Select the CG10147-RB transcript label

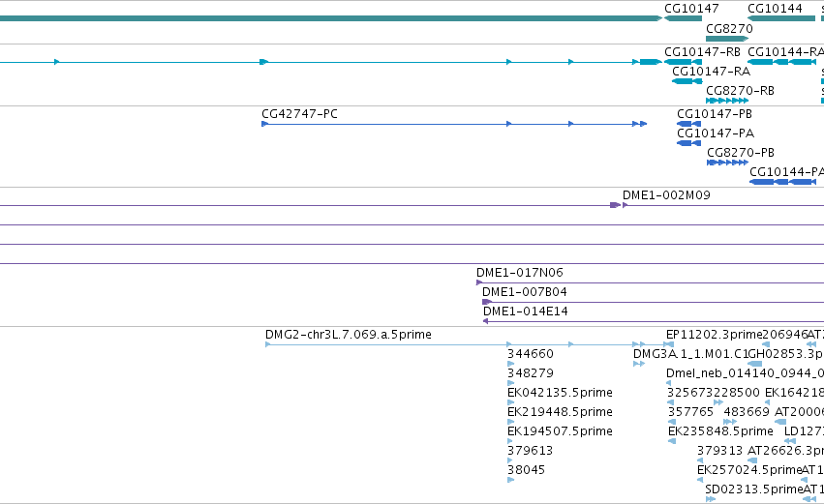pos(702,52)
